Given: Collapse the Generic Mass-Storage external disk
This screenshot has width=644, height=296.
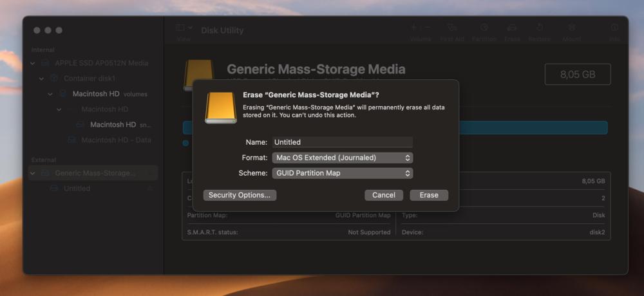Looking at the screenshot, I should (x=33, y=173).
